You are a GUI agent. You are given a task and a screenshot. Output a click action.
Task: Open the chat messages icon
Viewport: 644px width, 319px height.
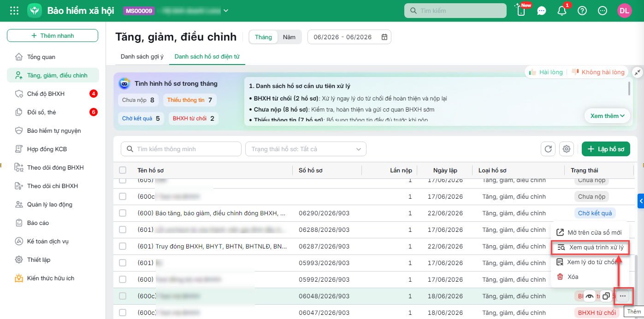click(x=542, y=11)
